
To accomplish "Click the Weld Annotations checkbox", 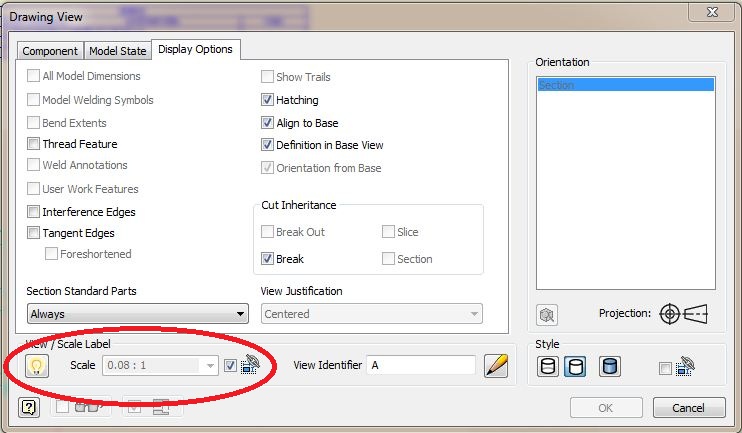I will click(x=33, y=165).
